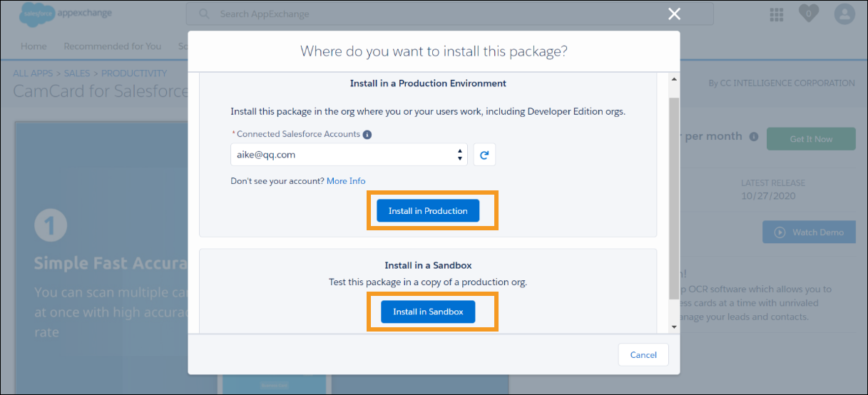This screenshot has height=395, width=868.
Task: Open the More Info link
Action: tap(346, 181)
